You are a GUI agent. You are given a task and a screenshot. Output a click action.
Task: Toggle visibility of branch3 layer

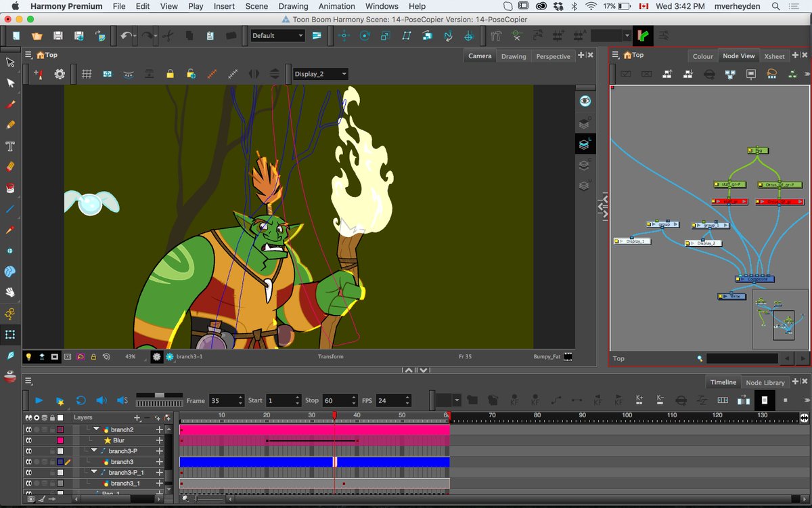point(29,462)
